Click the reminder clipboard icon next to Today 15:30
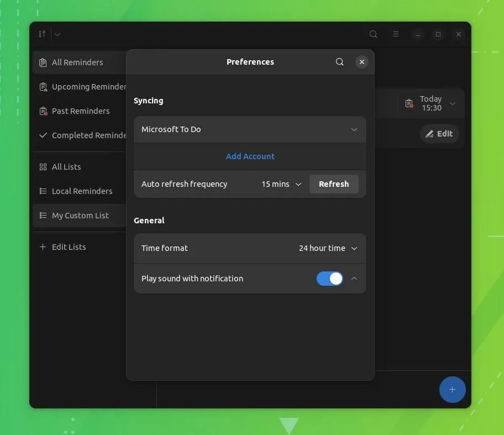Image resolution: width=504 pixels, height=435 pixels. (x=408, y=103)
